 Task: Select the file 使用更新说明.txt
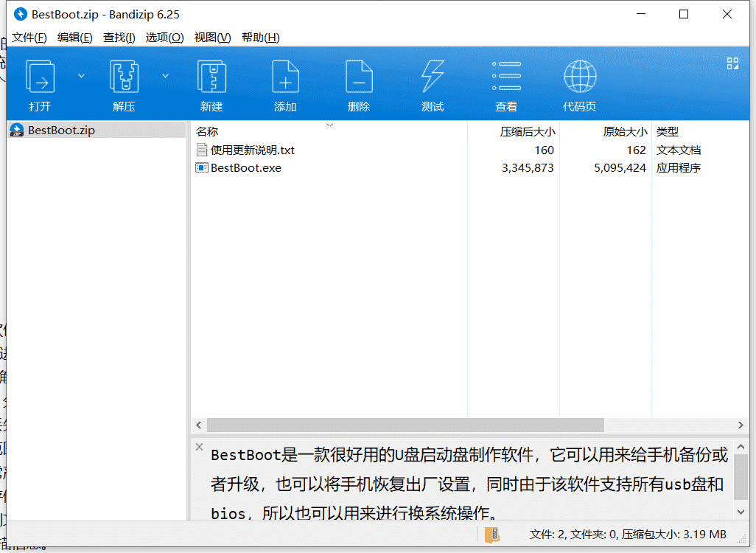click(x=253, y=150)
